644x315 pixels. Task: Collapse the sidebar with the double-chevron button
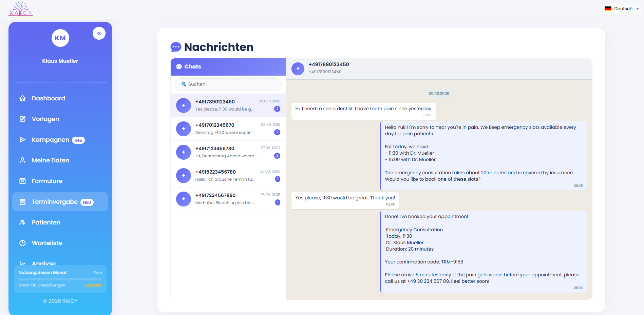[99, 33]
